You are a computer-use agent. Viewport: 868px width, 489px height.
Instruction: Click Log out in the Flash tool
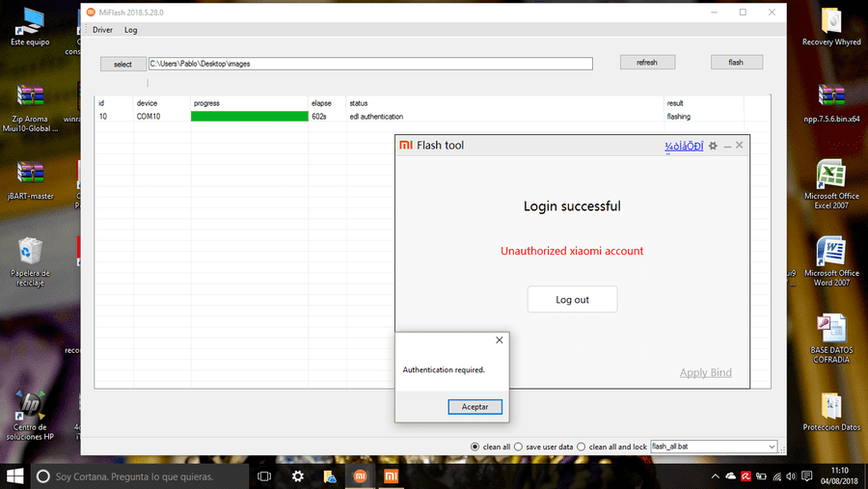[x=572, y=300]
